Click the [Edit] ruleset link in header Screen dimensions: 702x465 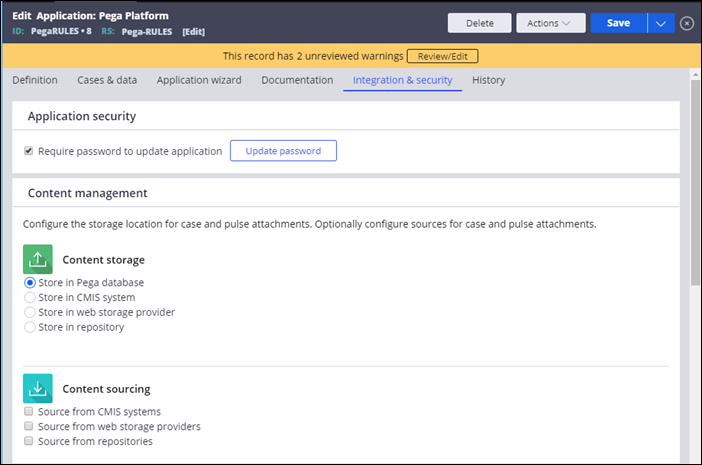coord(194,32)
